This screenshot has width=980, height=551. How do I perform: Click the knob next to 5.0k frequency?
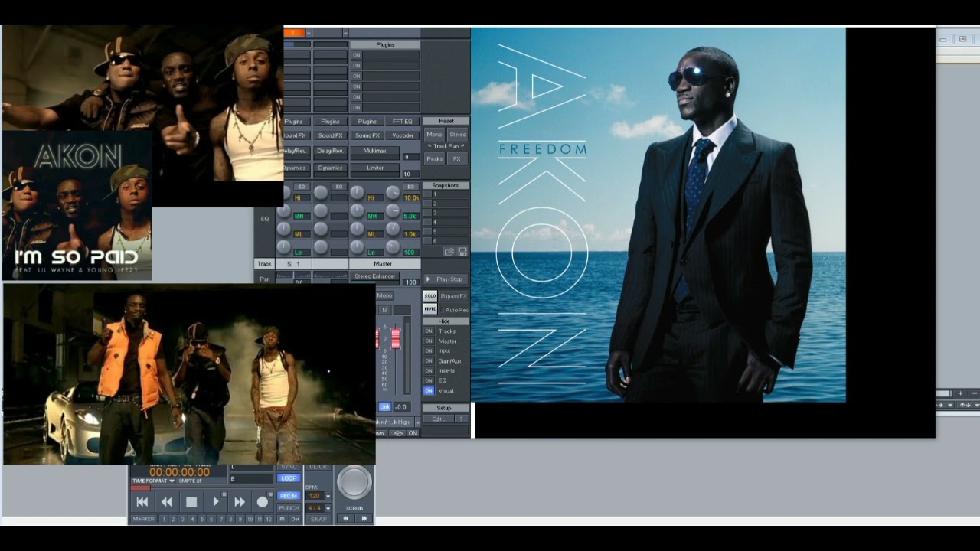[393, 210]
